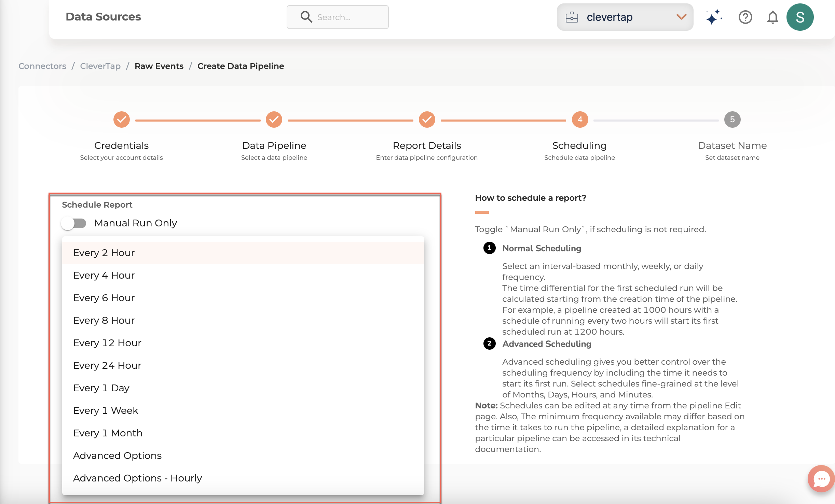Screen dimensions: 835x504
Task: Open the chat support bubble
Action: click(x=821, y=479)
